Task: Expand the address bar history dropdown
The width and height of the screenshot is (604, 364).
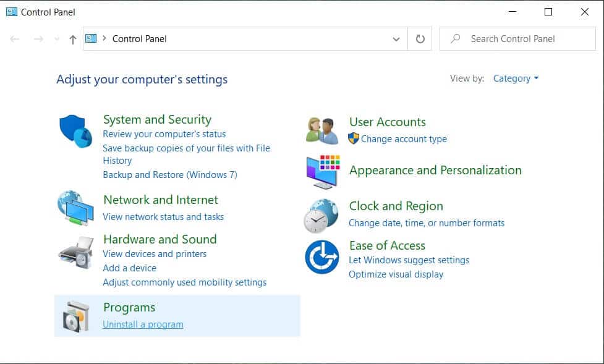Action: (396, 38)
